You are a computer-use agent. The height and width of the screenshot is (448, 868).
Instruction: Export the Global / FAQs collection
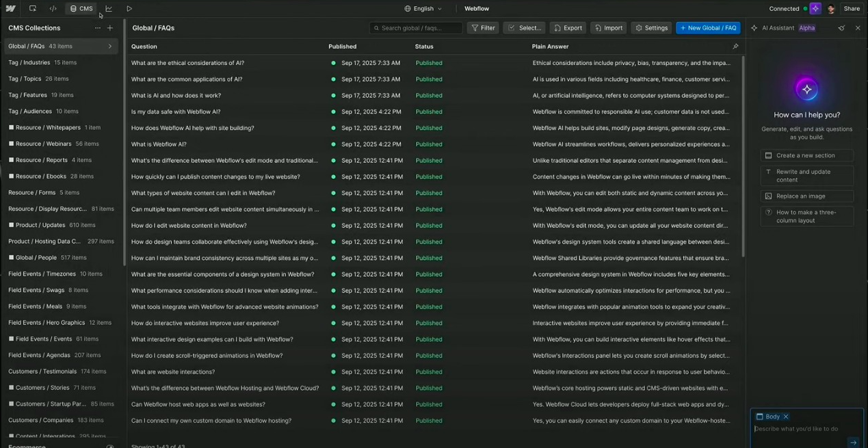pyautogui.click(x=568, y=28)
